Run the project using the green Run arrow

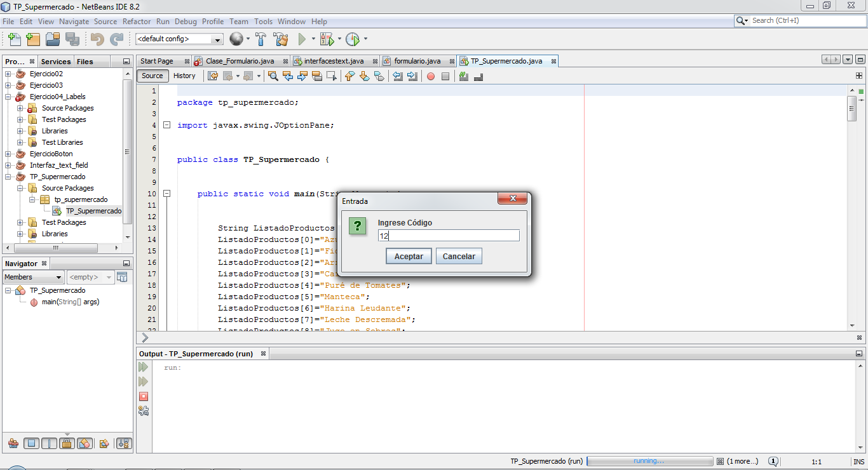click(302, 39)
